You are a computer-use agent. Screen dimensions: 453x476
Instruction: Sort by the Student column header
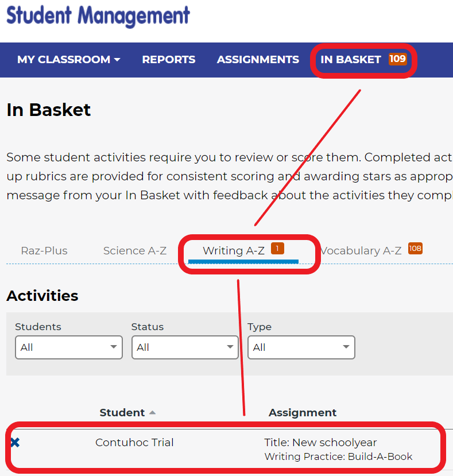pos(122,413)
